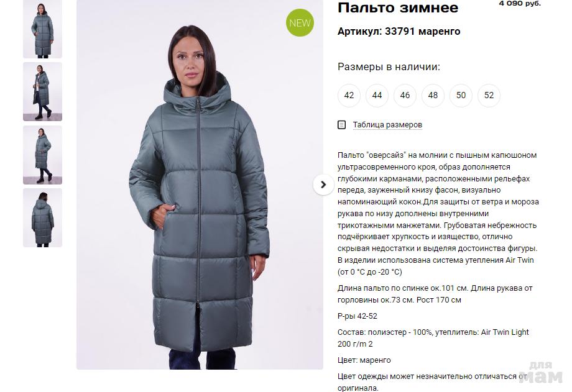Image resolution: width=572 pixels, height=392 pixels.
Task: Click the next image arrow on photo
Action: pyautogui.click(x=323, y=185)
